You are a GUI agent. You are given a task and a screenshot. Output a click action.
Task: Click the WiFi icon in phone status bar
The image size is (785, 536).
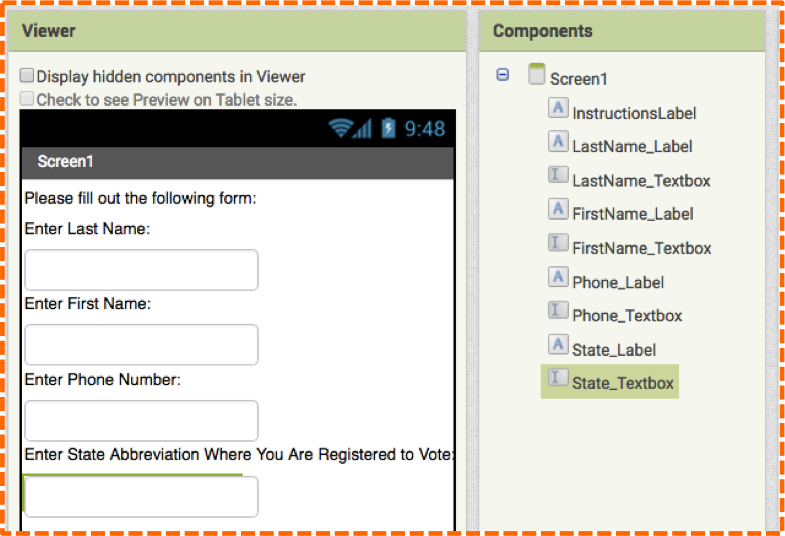coord(340,128)
